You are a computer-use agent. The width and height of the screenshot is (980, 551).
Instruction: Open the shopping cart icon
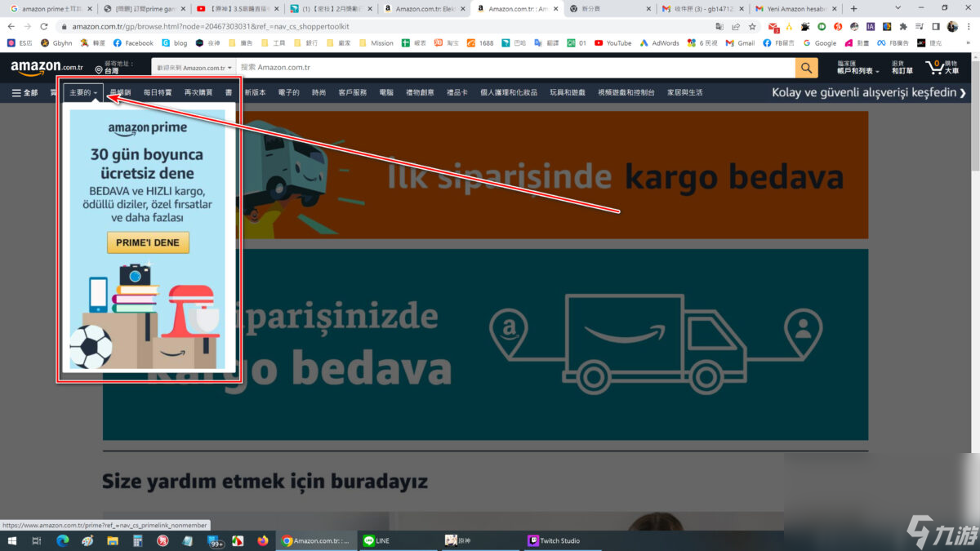(942, 68)
